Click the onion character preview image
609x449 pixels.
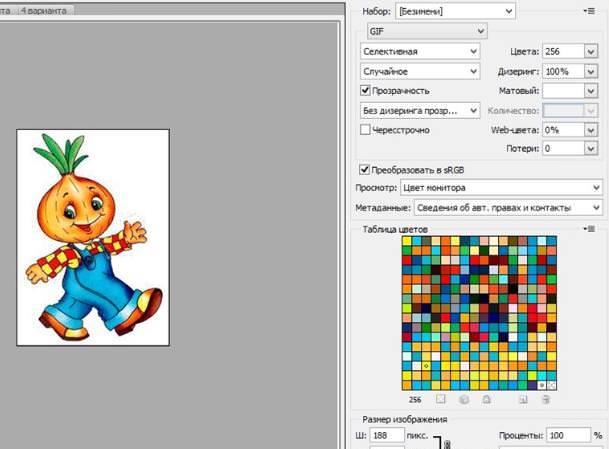(93, 237)
